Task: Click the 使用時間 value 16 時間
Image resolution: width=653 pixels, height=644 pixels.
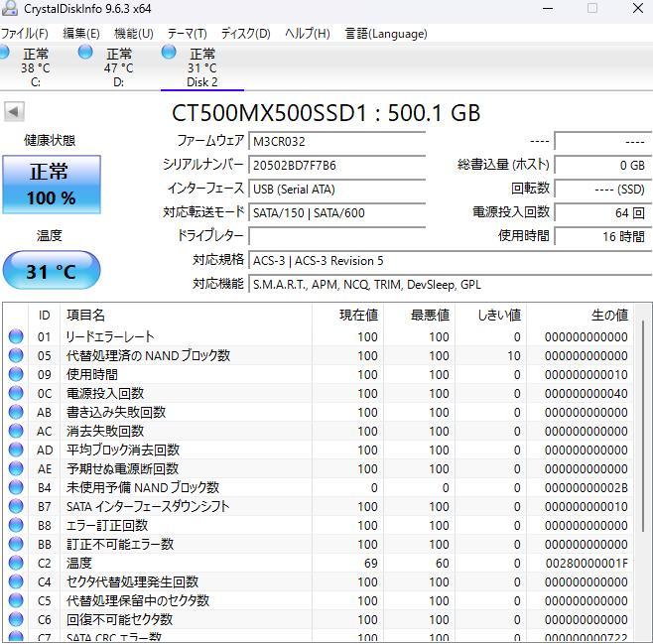Action: [603, 236]
